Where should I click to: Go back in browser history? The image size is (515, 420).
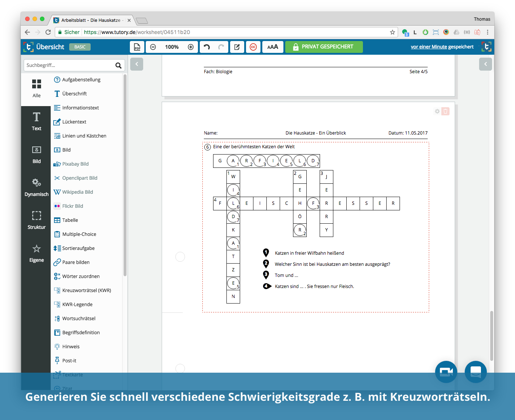click(27, 32)
